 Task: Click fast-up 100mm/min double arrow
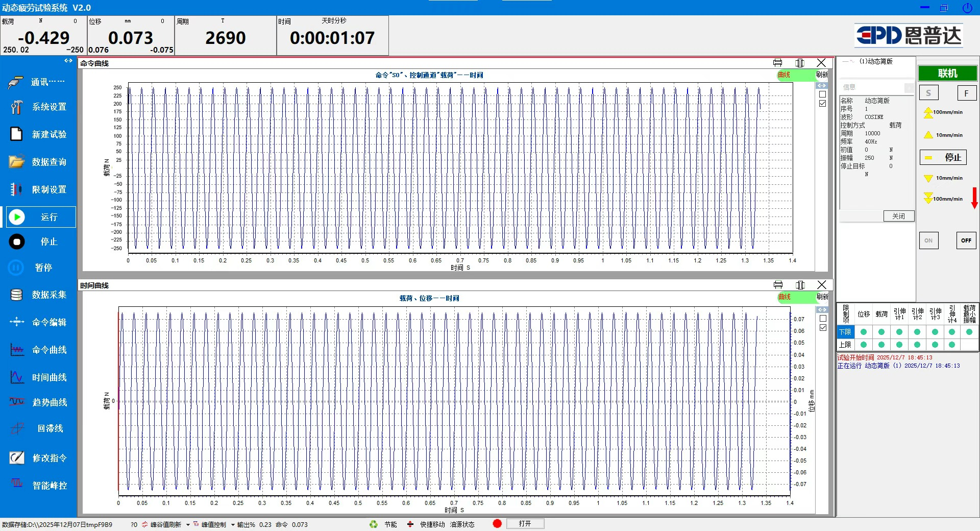click(928, 112)
